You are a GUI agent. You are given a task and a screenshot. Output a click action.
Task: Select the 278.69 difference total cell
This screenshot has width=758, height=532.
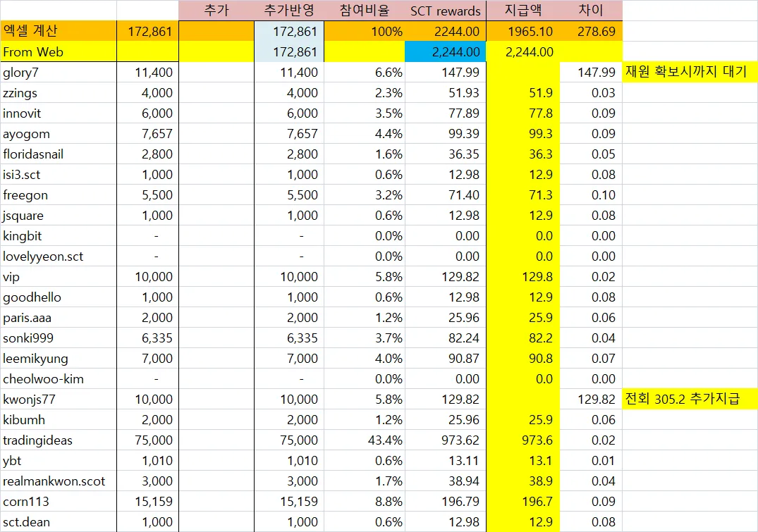point(591,31)
